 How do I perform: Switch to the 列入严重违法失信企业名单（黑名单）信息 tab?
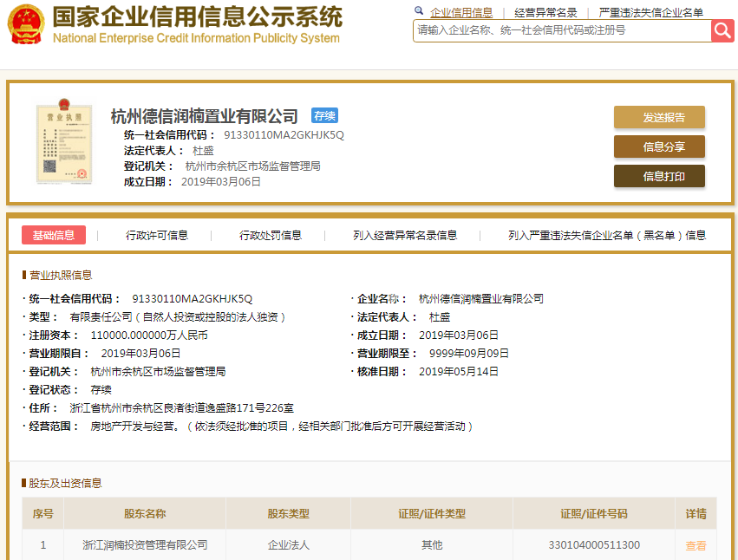point(607,235)
